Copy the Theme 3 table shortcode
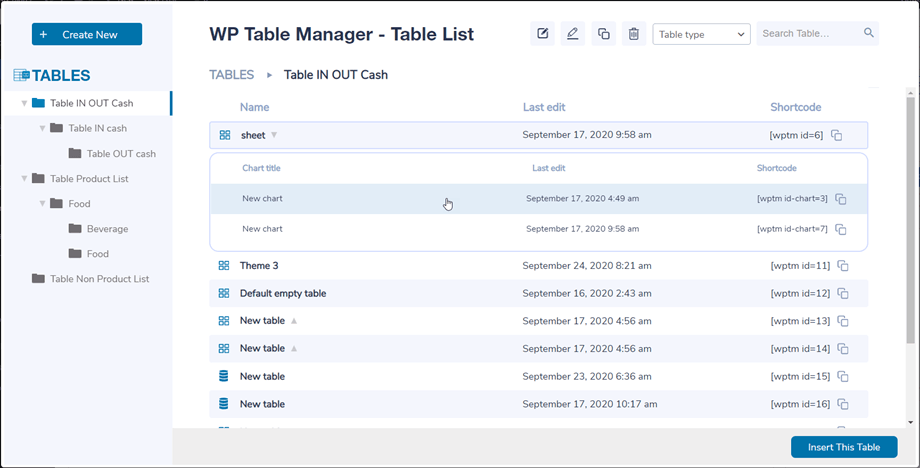This screenshot has width=920, height=468. point(843,266)
